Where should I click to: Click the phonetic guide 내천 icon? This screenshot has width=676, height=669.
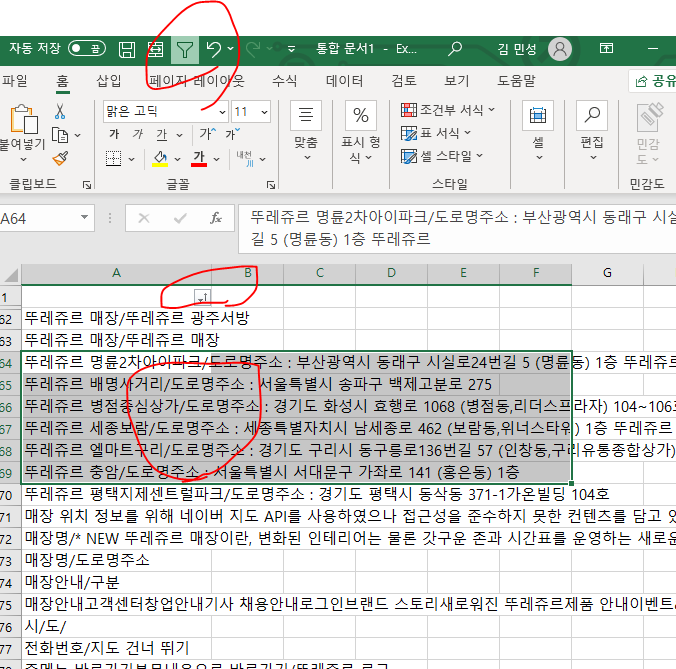245,158
